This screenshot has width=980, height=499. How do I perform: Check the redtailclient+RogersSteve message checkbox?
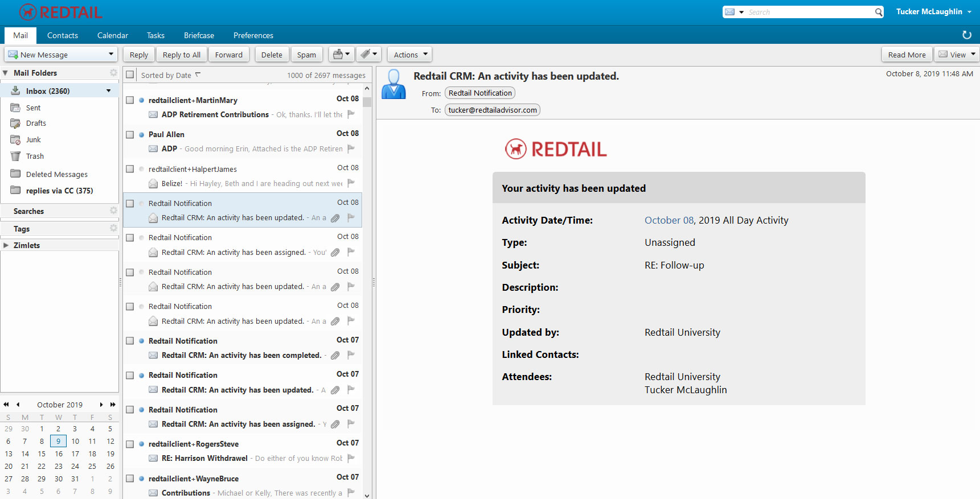tap(130, 444)
